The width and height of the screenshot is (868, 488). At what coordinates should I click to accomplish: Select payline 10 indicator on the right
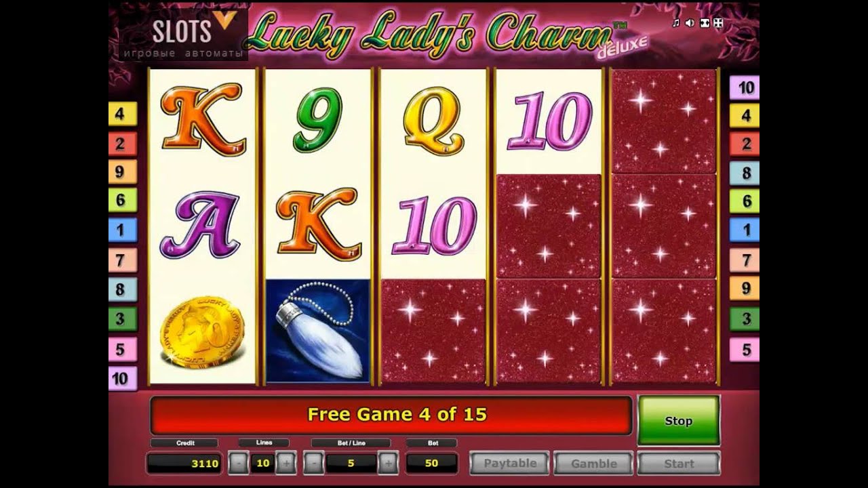coord(746,87)
